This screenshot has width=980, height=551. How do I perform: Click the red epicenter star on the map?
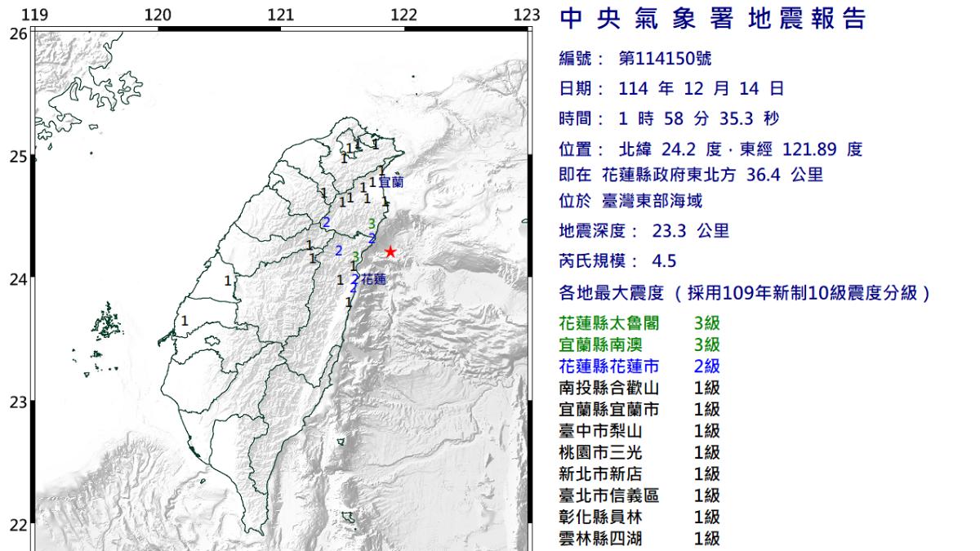point(390,252)
